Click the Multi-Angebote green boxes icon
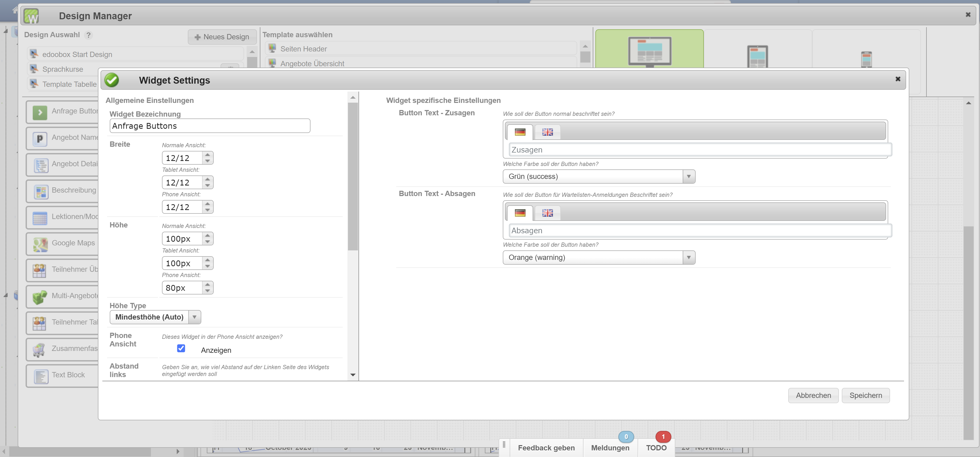This screenshot has width=980, height=457. pos(40,297)
